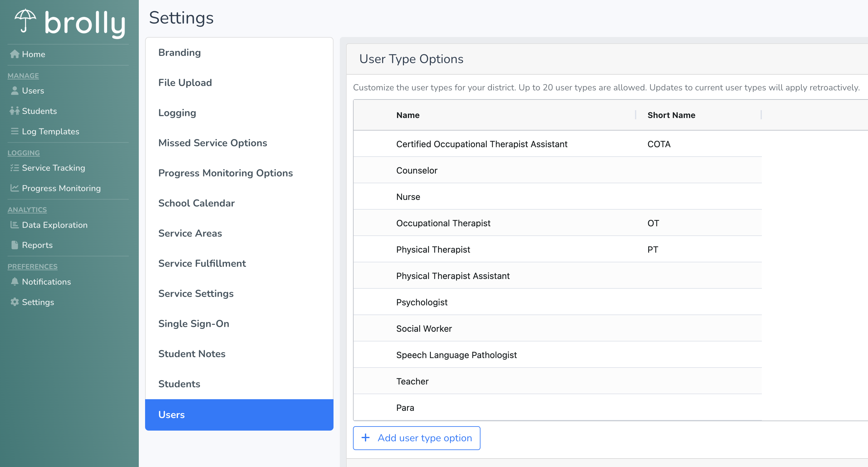This screenshot has height=467, width=868.
Task: Open the Single Sign-On settings section
Action: tap(194, 324)
